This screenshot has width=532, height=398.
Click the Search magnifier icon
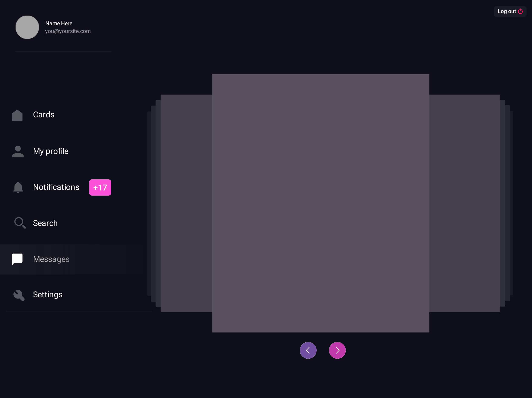click(20, 223)
